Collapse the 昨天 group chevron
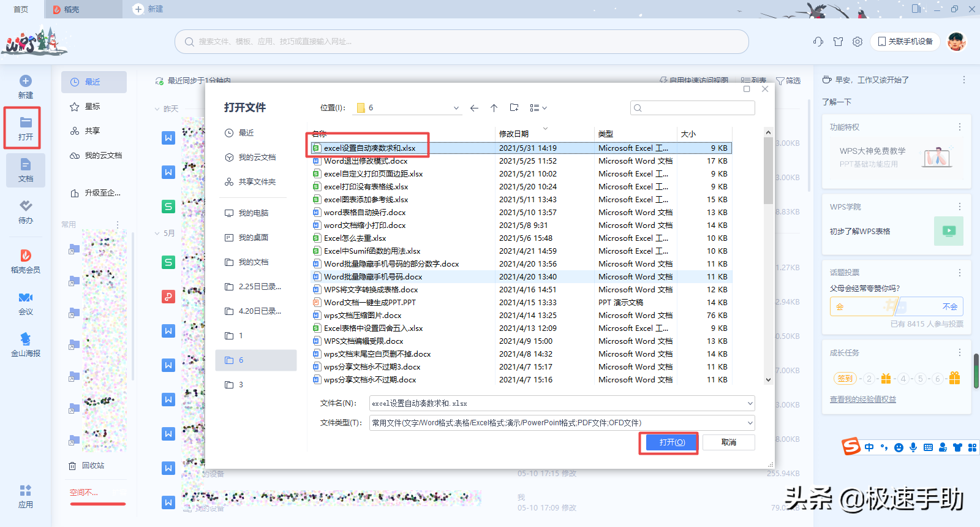This screenshot has width=980, height=527. tap(157, 109)
